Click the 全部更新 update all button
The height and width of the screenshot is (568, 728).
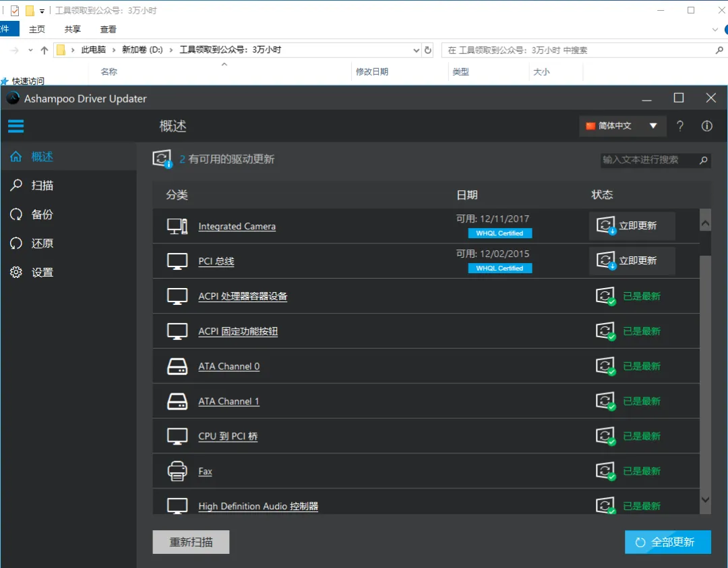click(x=667, y=542)
